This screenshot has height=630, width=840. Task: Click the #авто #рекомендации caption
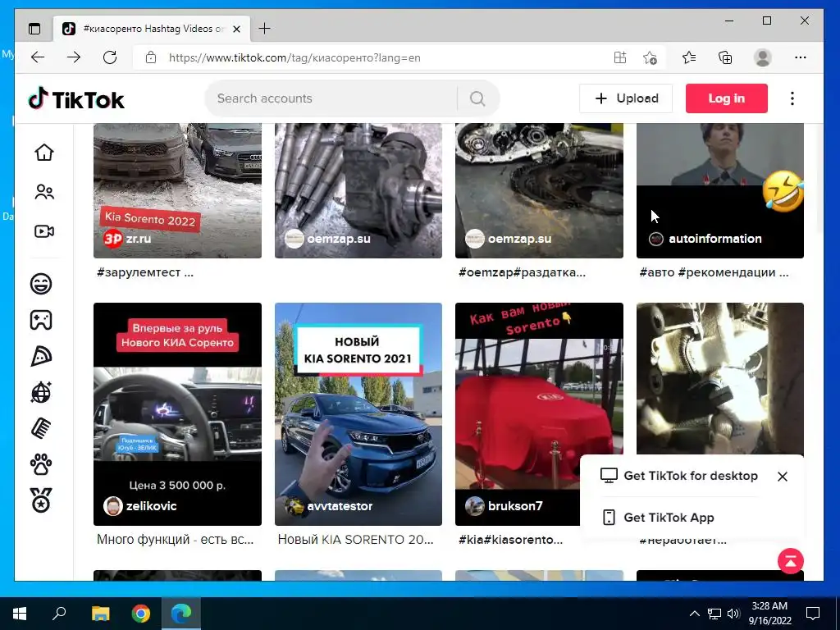[x=714, y=272]
